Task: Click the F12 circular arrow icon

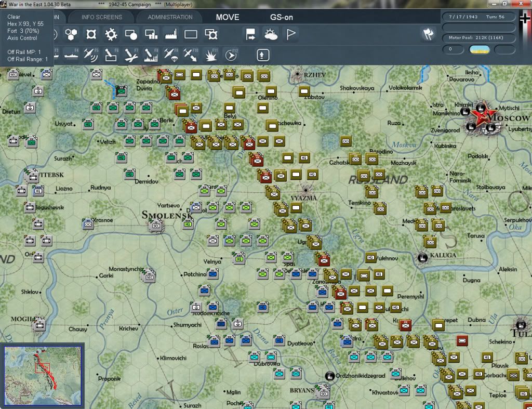Action: click(x=231, y=55)
